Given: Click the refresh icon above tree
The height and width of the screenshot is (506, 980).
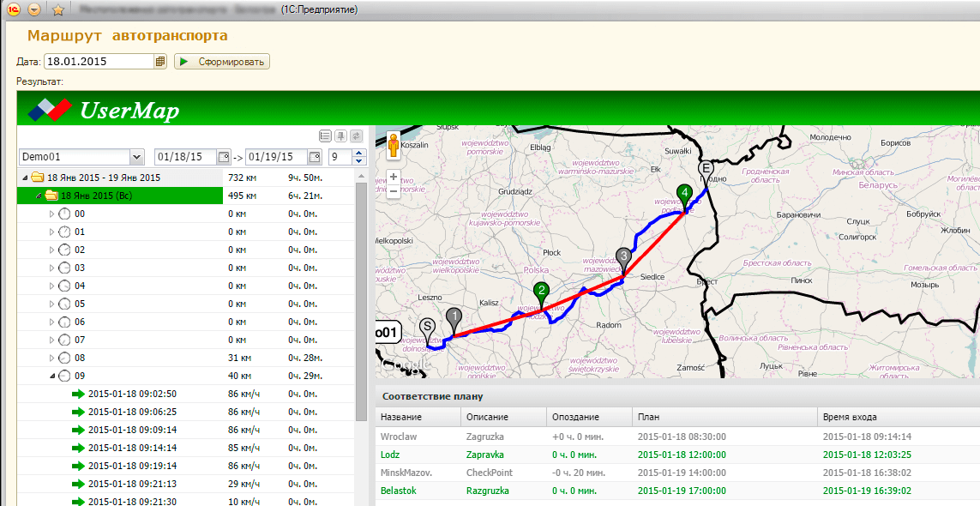Looking at the screenshot, I should [356, 136].
